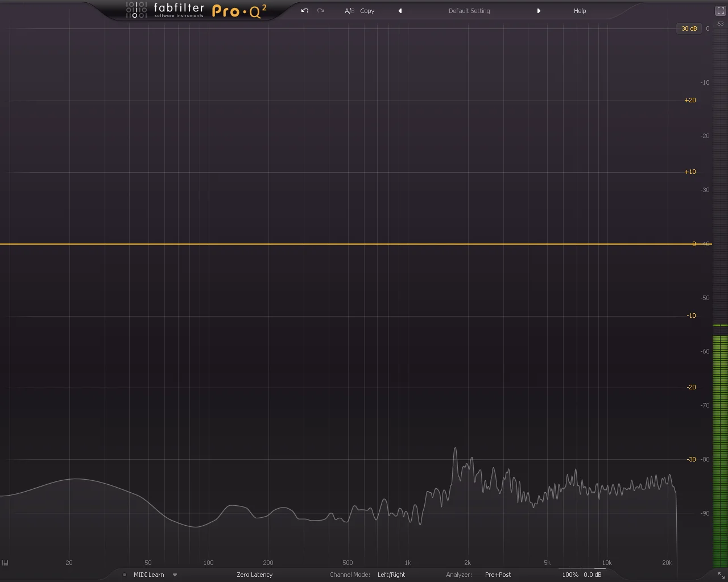Show the piano keyboard display
Image resolution: width=728 pixels, height=582 pixels.
[5, 563]
